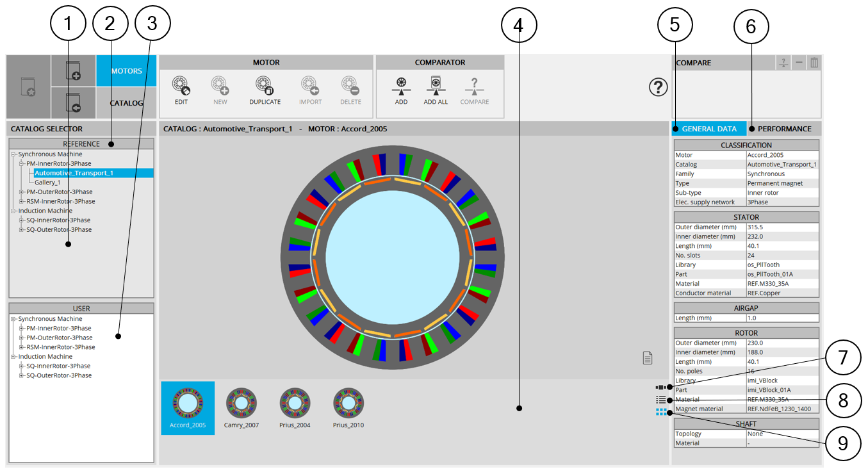Collapse Induction Machine in Reference tree
This screenshot has width=868, height=474.
13,211
